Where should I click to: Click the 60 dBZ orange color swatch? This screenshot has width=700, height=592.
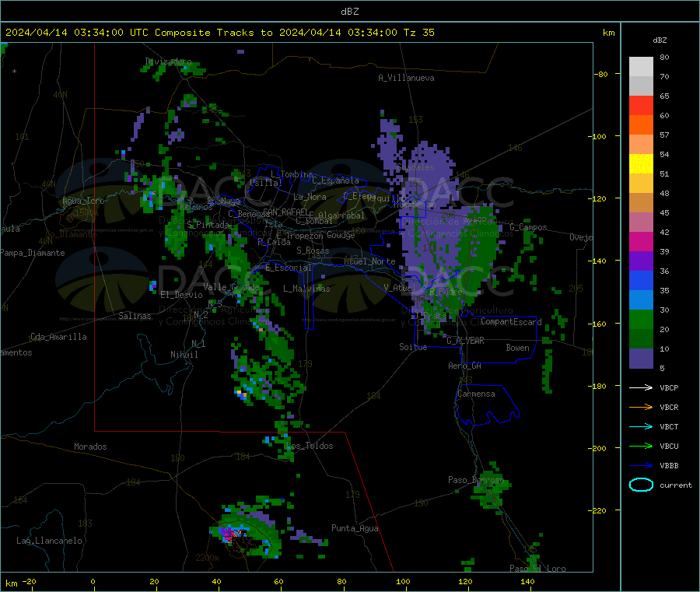pos(641,125)
